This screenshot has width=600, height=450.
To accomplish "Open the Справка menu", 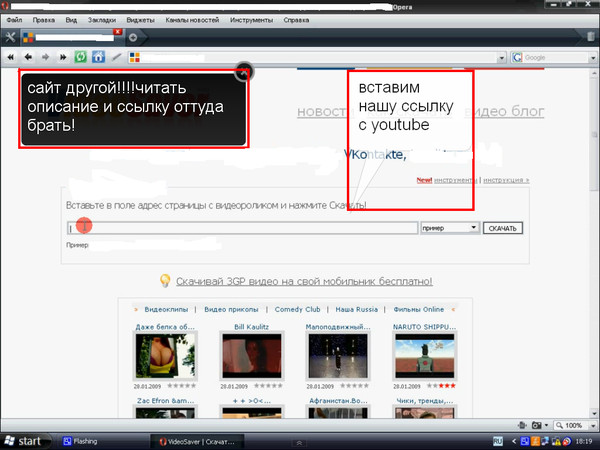I will [x=296, y=20].
